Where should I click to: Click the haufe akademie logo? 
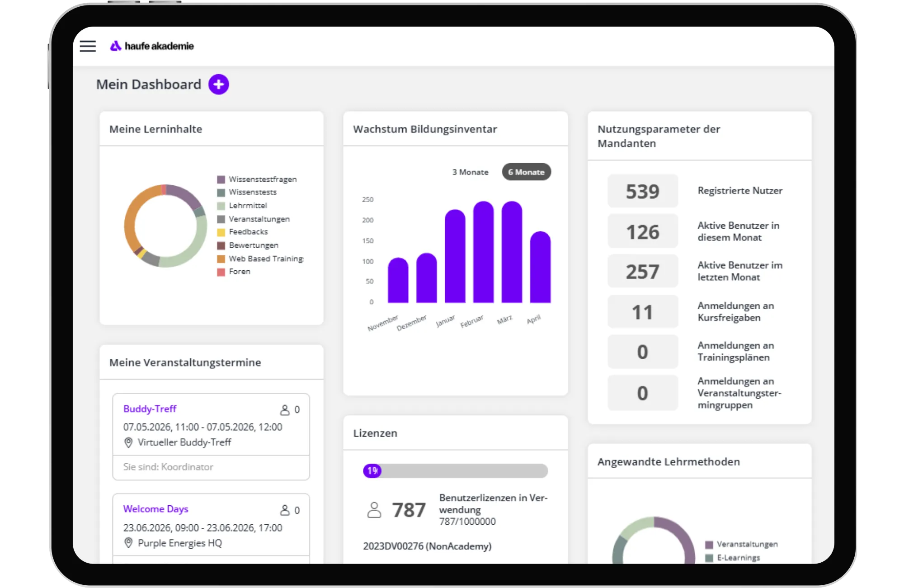coord(152,46)
